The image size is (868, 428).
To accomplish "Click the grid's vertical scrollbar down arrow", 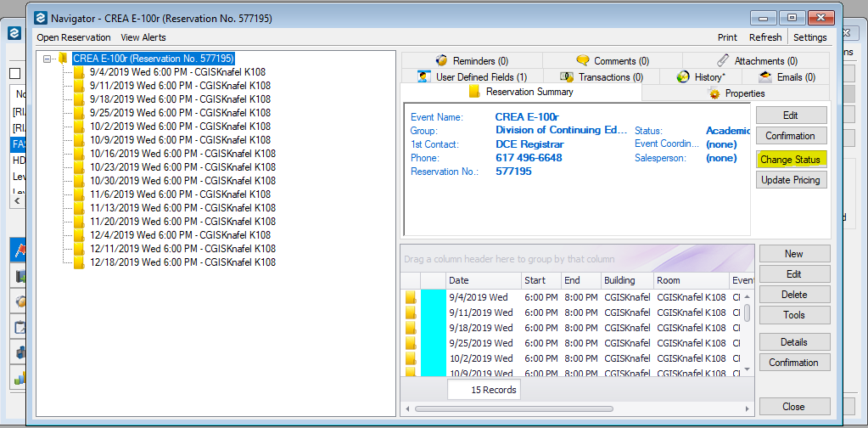I will [748, 369].
